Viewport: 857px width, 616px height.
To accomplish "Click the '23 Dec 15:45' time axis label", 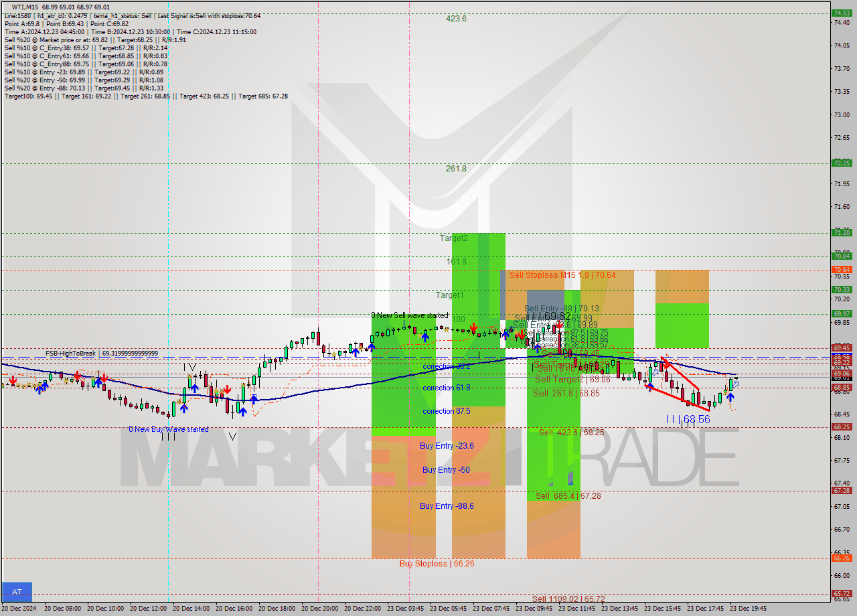I will tap(662, 609).
